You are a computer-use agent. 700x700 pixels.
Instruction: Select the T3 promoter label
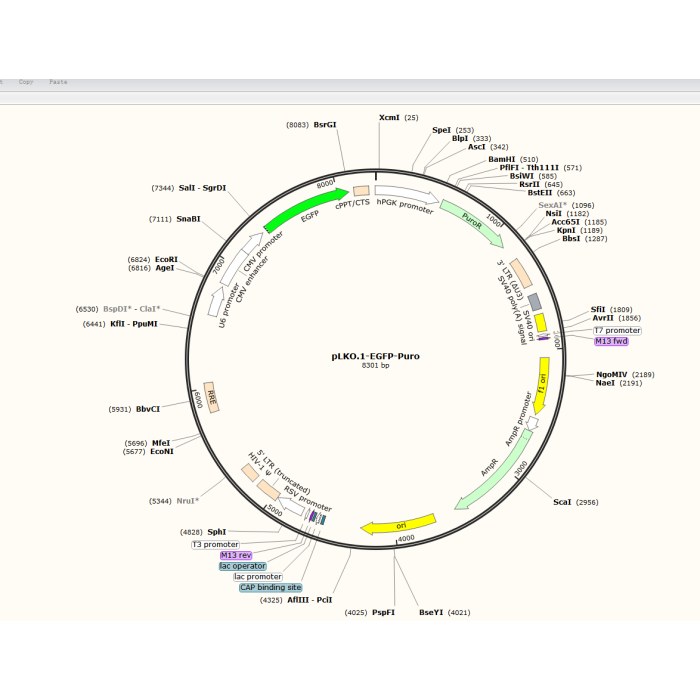point(215,544)
